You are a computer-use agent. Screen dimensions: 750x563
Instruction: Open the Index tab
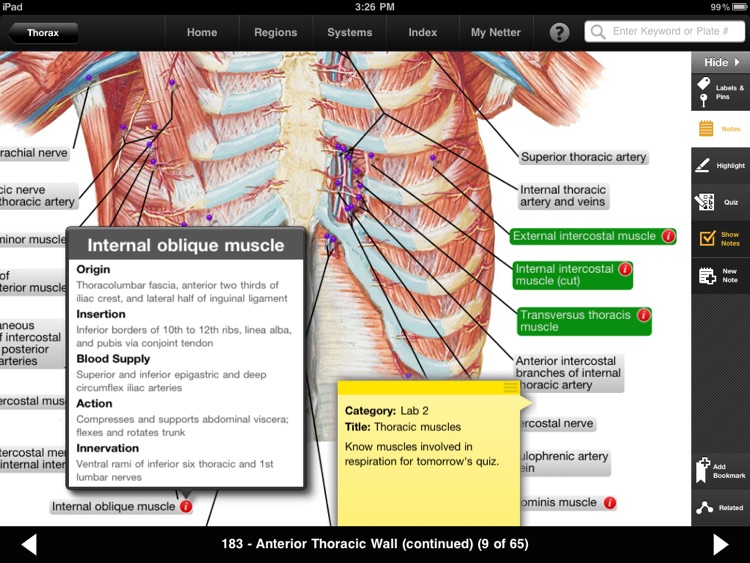click(x=422, y=33)
